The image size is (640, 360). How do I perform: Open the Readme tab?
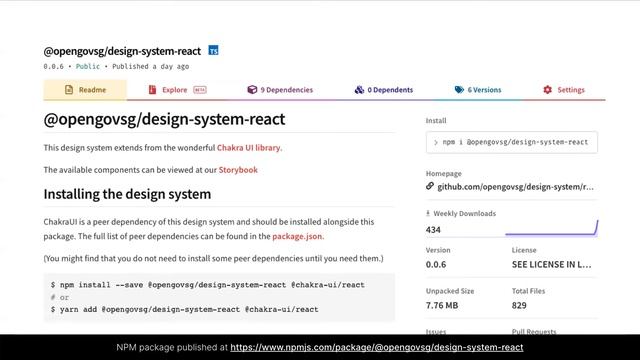[85, 90]
